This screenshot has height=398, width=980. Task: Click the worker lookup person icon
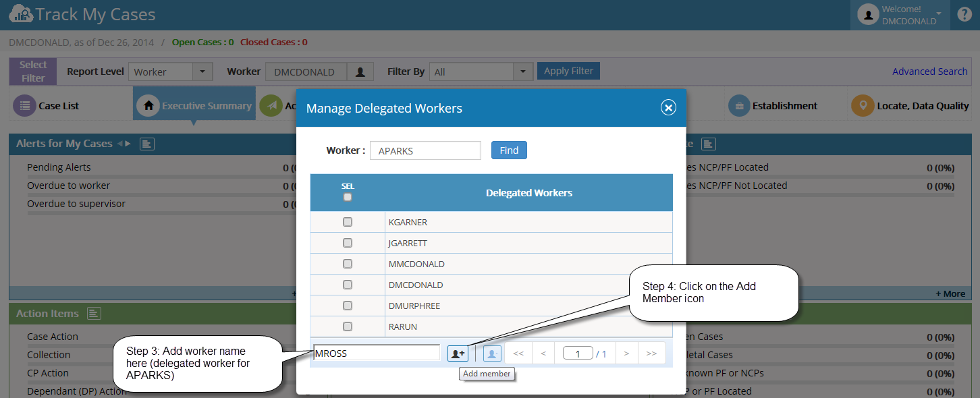click(x=360, y=72)
